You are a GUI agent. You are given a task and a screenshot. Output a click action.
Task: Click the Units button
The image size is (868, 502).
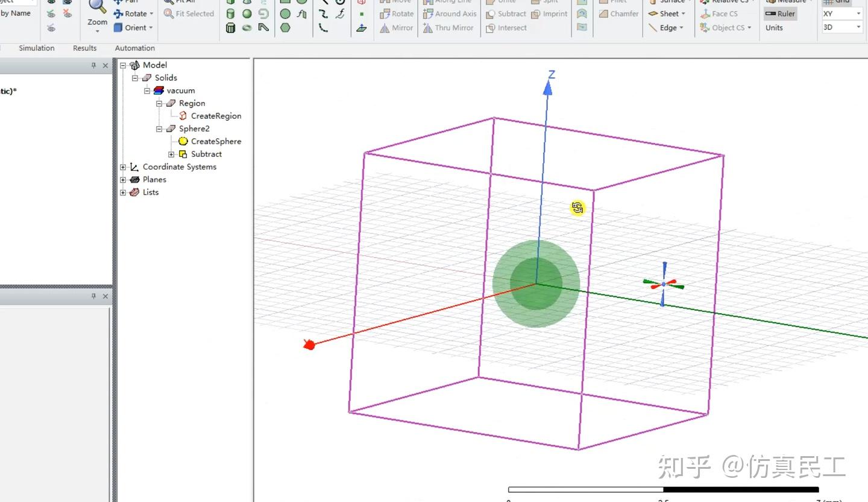click(x=774, y=28)
